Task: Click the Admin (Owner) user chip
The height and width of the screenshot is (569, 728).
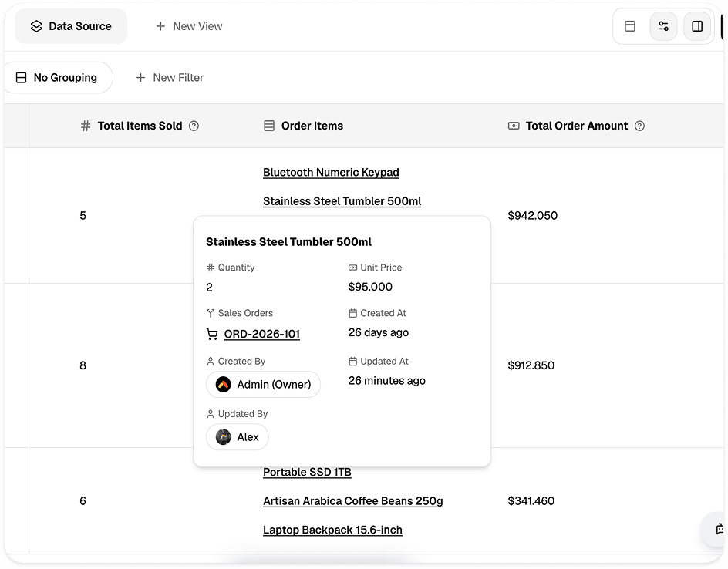Action: coord(263,384)
